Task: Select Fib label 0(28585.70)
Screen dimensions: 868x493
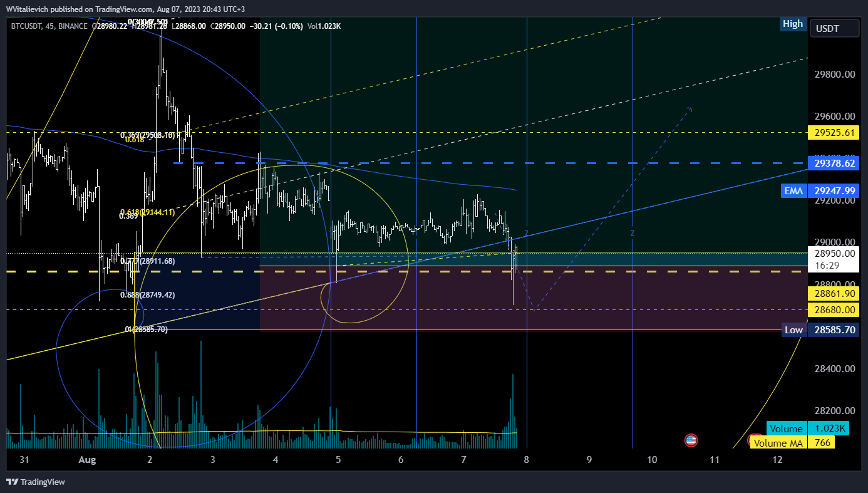Action: (x=147, y=329)
